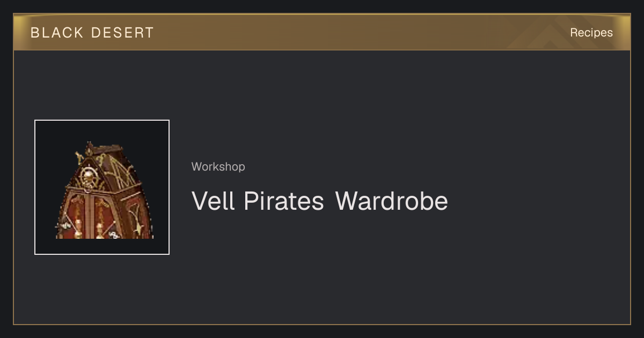Image resolution: width=644 pixels, height=338 pixels.
Task: Click the word Pirates in the title
Action: click(284, 202)
